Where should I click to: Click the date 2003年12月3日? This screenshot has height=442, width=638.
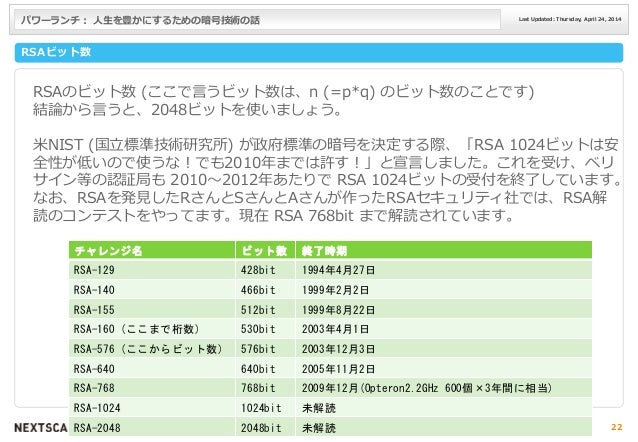339,349
